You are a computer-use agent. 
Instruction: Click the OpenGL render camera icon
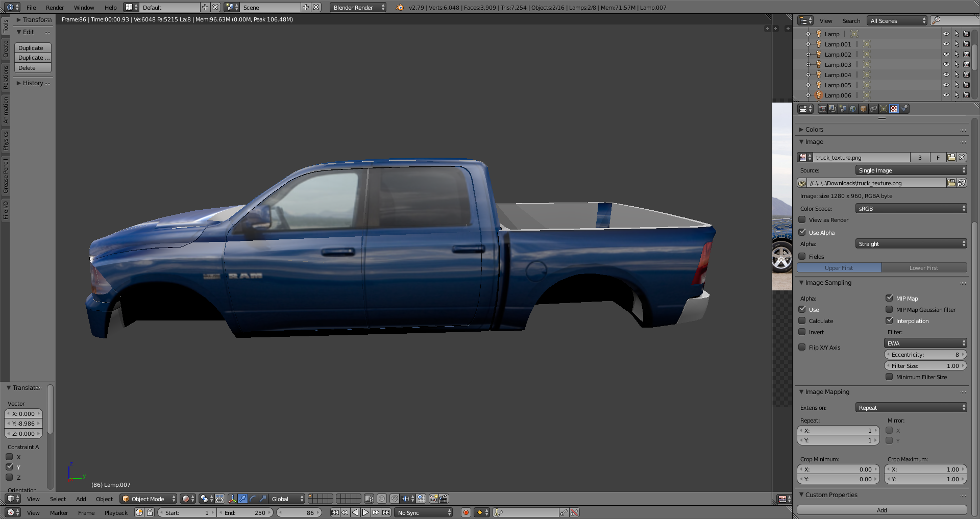pos(433,499)
